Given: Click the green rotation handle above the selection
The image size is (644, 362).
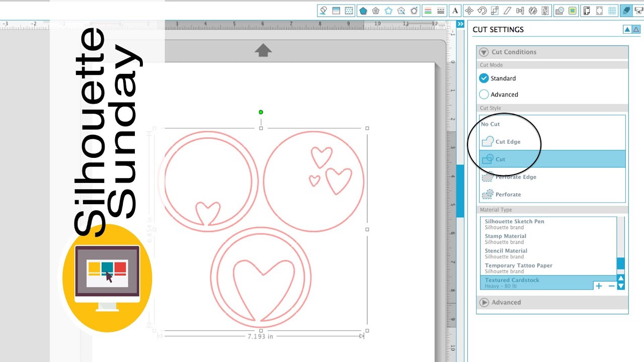Looking at the screenshot, I should pos(261,112).
